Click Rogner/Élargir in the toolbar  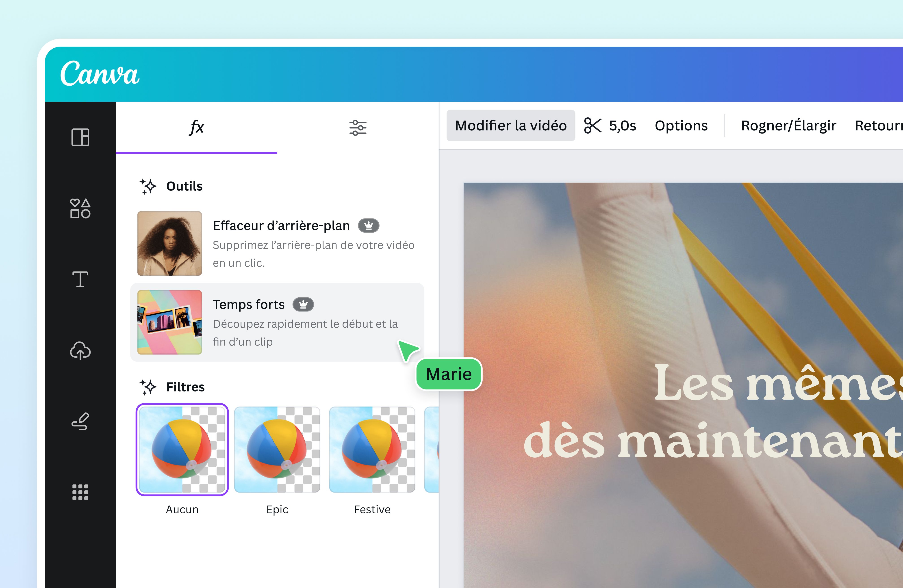(788, 125)
